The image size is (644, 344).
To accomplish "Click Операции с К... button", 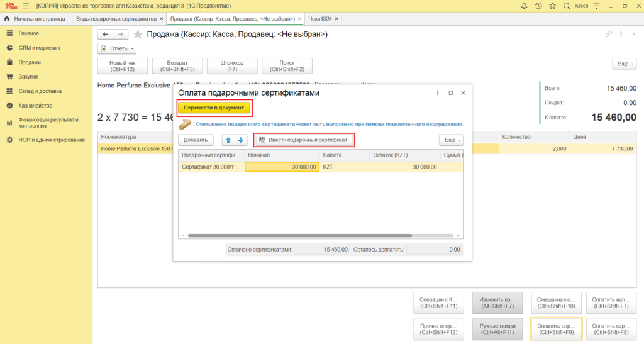I will pyautogui.click(x=438, y=303).
